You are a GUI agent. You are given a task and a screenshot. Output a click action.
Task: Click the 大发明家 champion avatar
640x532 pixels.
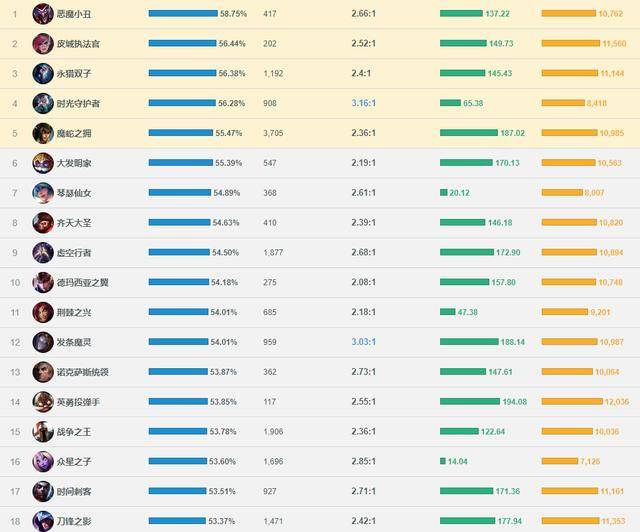(x=43, y=163)
